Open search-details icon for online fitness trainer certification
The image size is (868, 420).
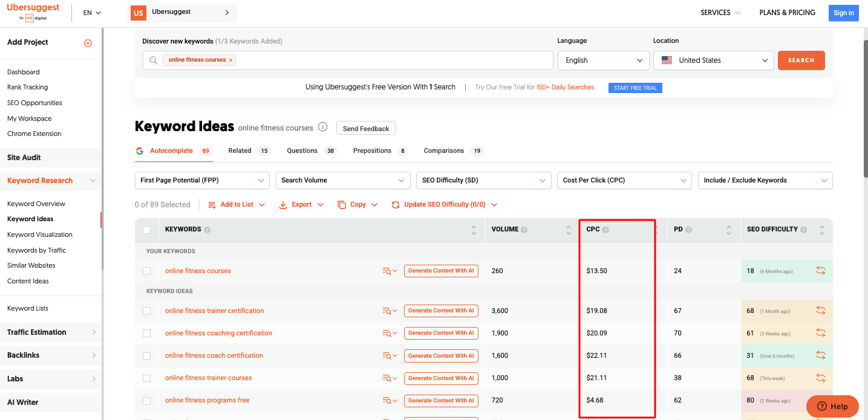[x=390, y=311]
